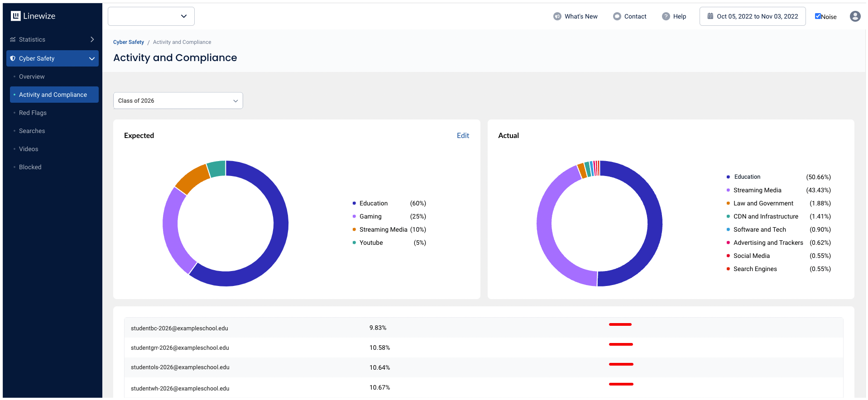Open the Class of 2026 dropdown
This screenshot has height=400, width=868.
(178, 100)
